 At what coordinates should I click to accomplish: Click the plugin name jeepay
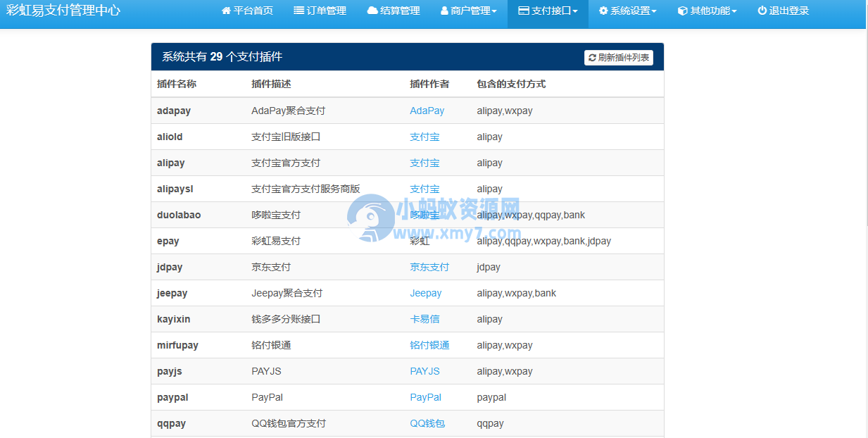(x=172, y=293)
